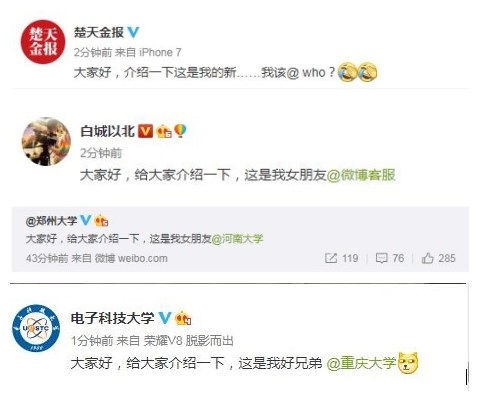Open the @微博客服 mention link
Viewport: 479px width, 401px height.
point(361,175)
